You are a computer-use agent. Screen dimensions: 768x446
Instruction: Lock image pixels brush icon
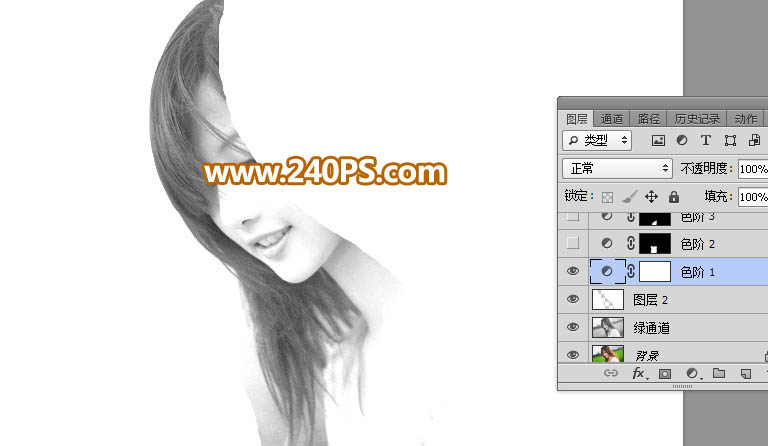tap(629, 197)
